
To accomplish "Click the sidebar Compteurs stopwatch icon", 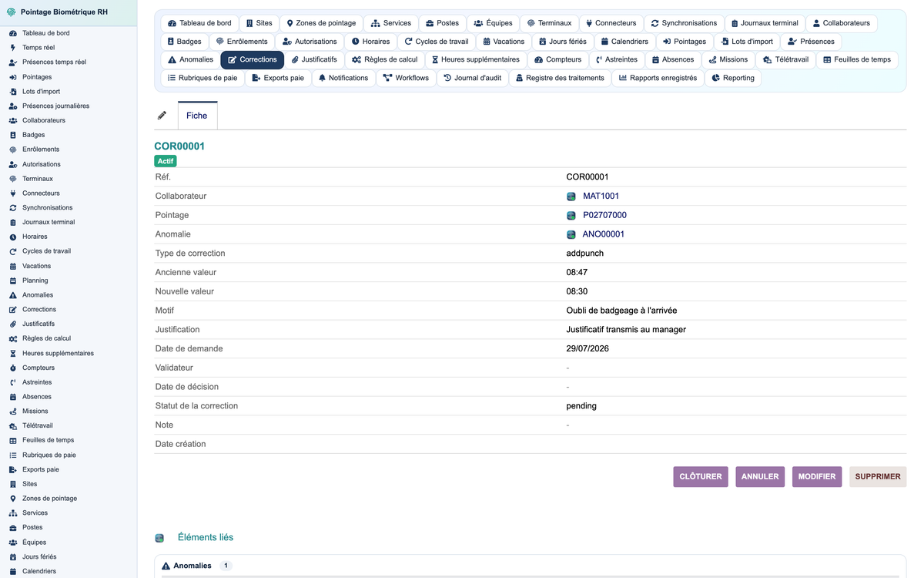I will pyautogui.click(x=13, y=368).
